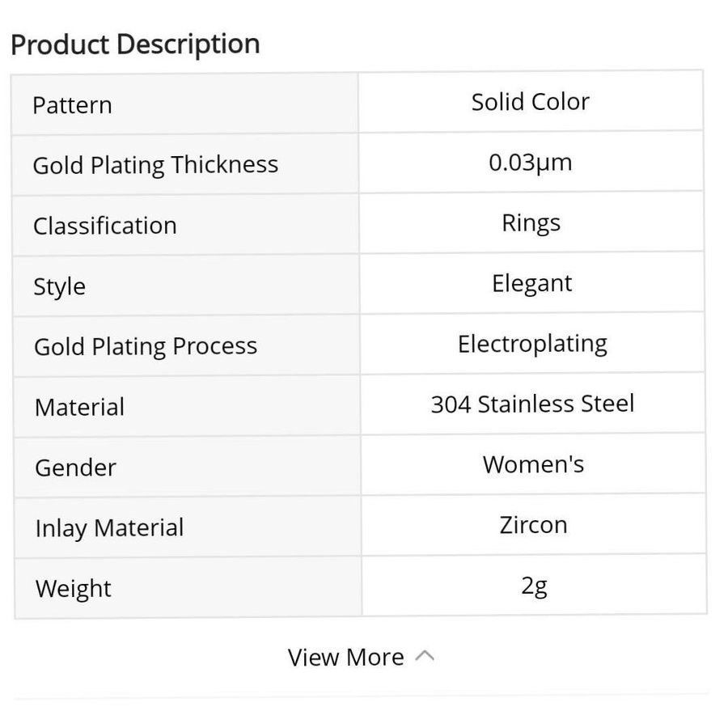
Task: Select the Inlay Material label
Action: click(109, 528)
